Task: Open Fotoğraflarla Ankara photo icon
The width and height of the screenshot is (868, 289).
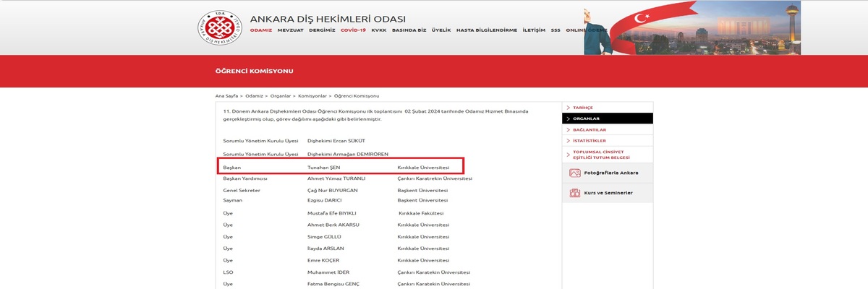Action: click(x=575, y=173)
